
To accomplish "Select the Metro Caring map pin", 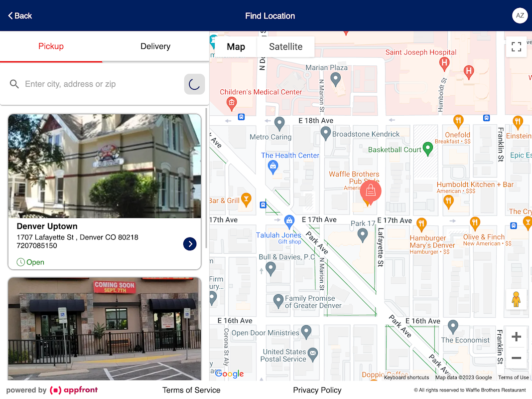I will (x=279, y=124).
